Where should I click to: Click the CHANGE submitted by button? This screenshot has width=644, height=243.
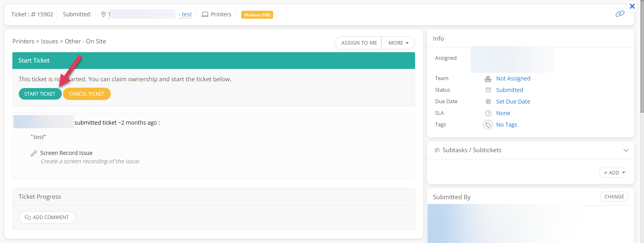(x=614, y=197)
